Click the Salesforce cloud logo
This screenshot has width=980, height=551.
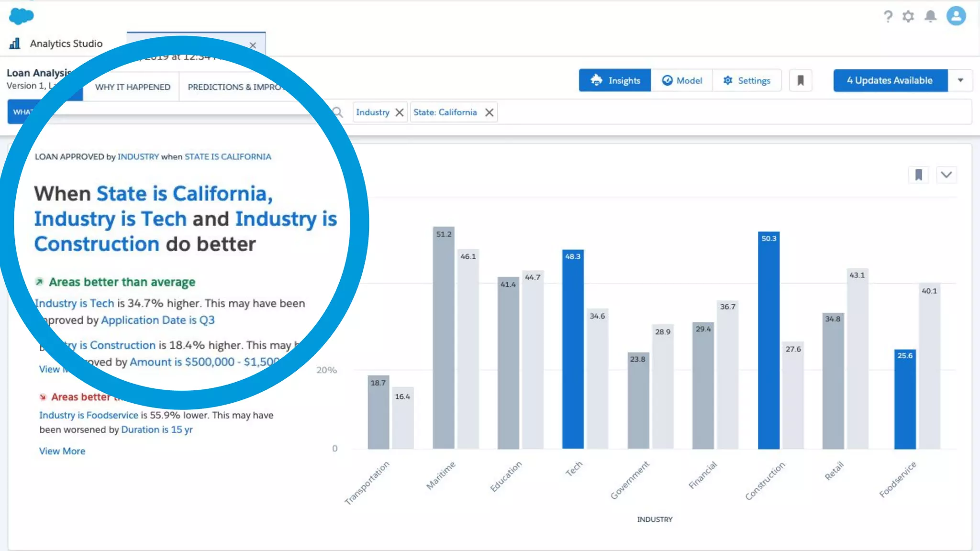21,16
